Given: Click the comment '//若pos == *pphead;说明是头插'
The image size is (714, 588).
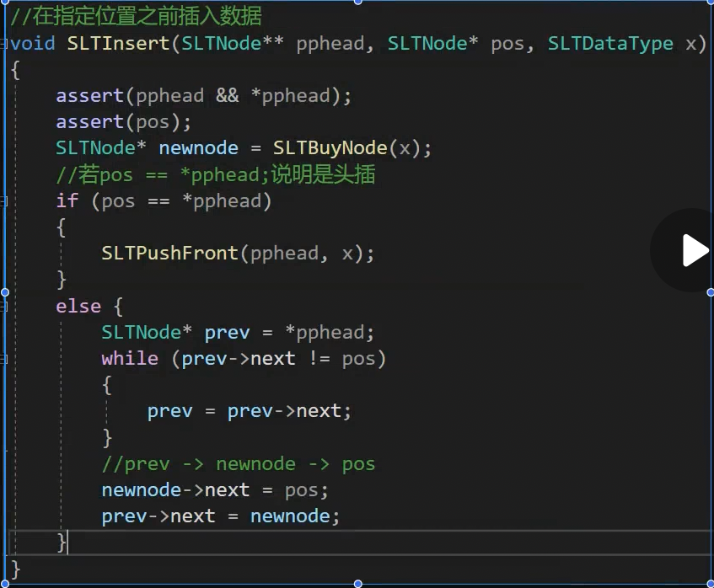Looking at the screenshot, I should click(x=216, y=174).
